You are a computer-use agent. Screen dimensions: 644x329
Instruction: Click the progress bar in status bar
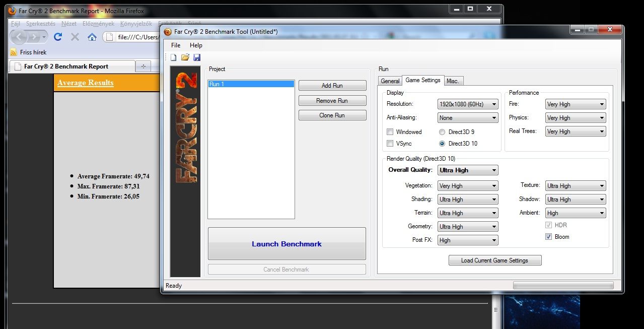[563, 286]
